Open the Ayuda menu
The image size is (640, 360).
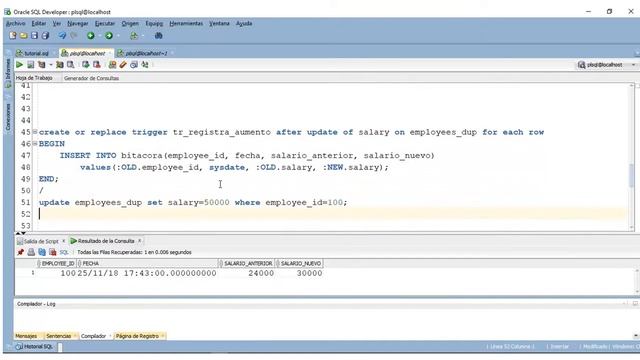(244, 24)
